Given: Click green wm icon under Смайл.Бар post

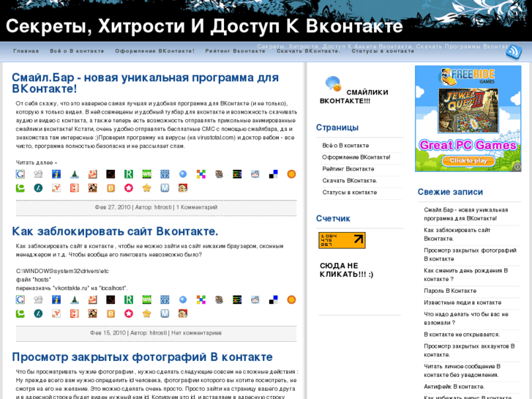Looking at the screenshot, I should (x=146, y=174).
